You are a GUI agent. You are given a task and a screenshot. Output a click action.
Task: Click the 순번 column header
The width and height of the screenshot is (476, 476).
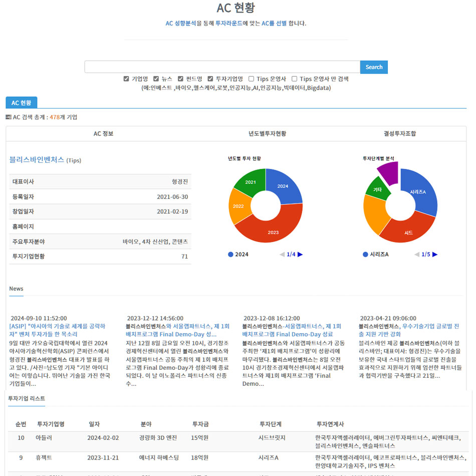tap(21, 424)
